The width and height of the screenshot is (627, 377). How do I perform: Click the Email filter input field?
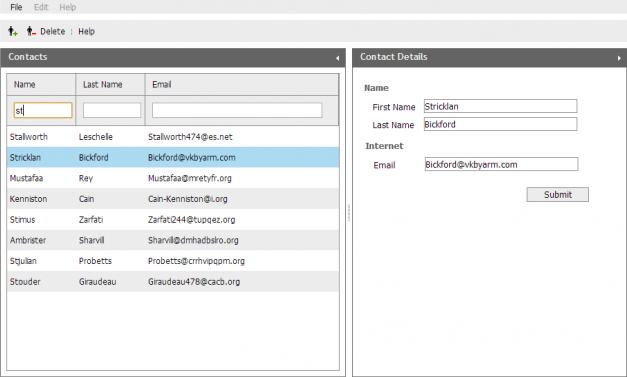237,110
